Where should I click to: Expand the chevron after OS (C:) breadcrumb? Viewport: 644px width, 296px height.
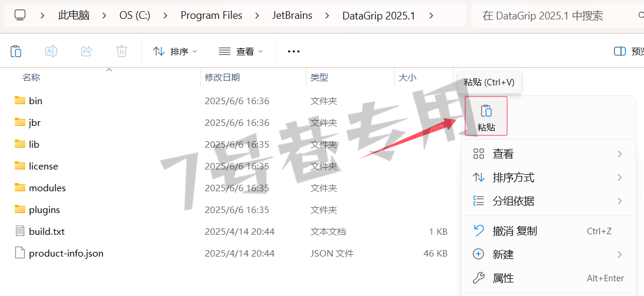coord(165,16)
